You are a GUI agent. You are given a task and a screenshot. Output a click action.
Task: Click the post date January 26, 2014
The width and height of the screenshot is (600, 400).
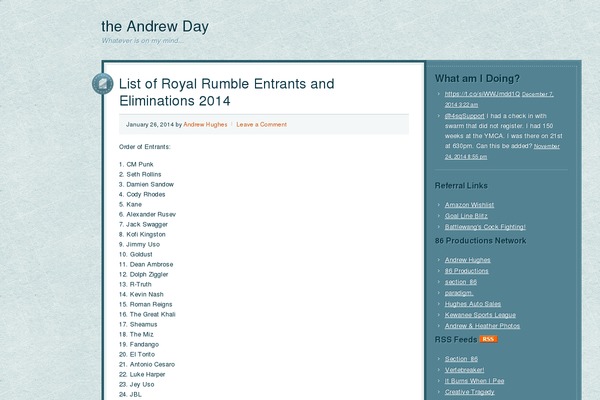point(150,124)
